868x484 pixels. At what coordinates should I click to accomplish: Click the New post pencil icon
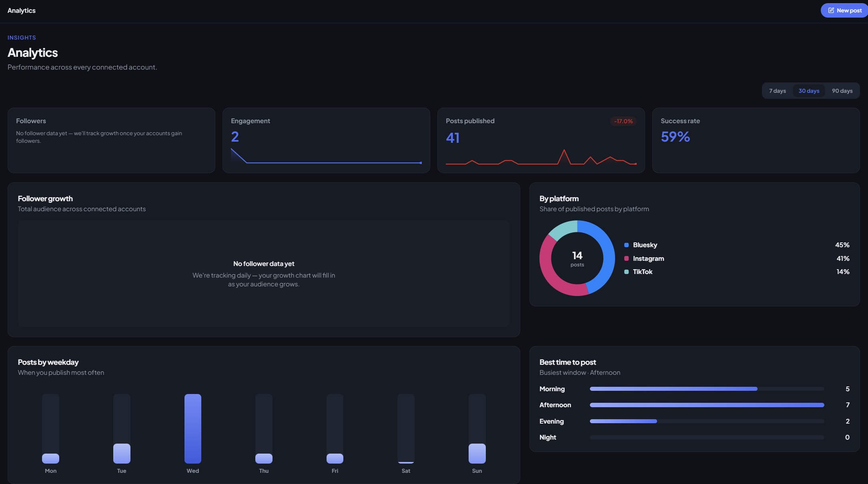(831, 10)
